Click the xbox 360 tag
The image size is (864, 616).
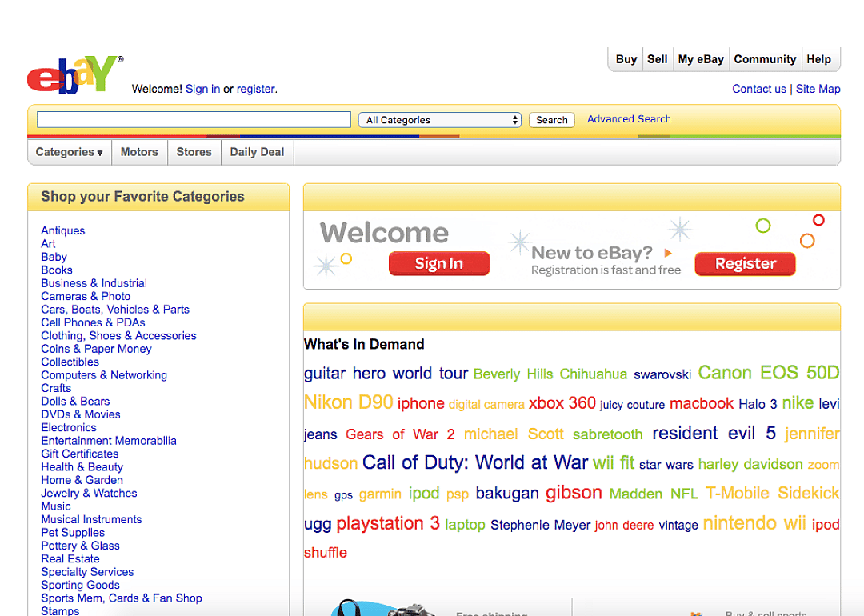click(562, 403)
